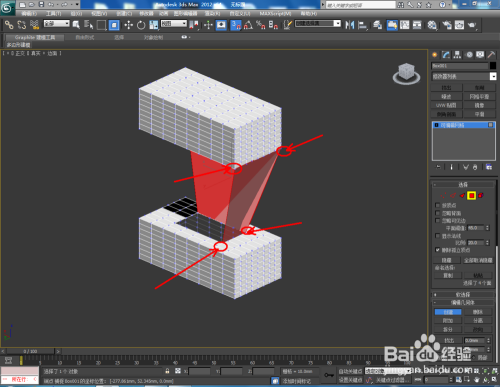Click the ViewCube in the viewport
The width and height of the screenshot is (500, 387).
pos(406,73)
